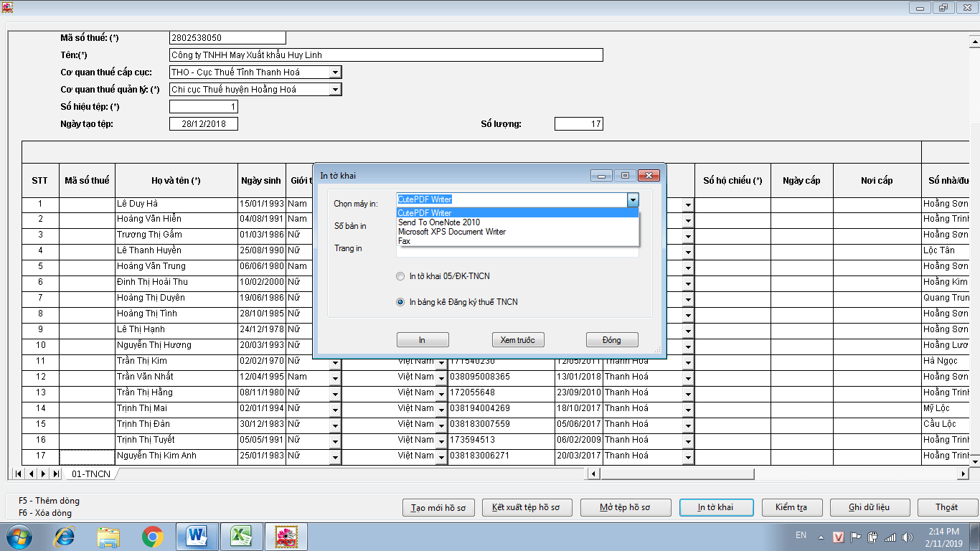Open Windows Explorer folder icon in taskbar
Viewport: 980px width, 551px height.
[108, 536]
